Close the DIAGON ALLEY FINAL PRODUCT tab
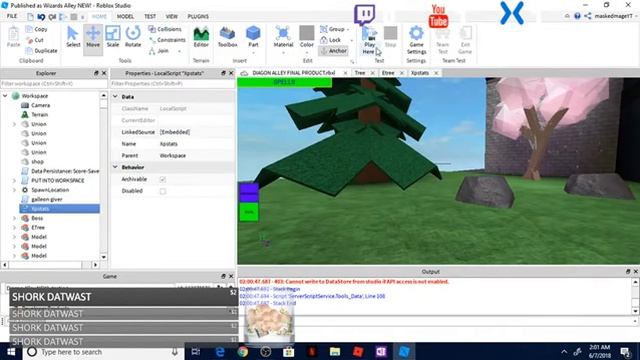This screenshot has width=640, height=360. coord(345,73)
